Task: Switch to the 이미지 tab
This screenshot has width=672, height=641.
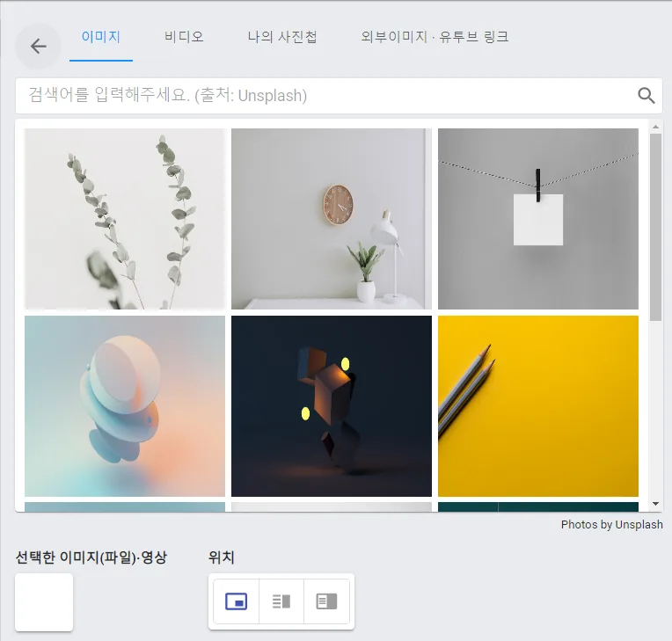Action: [101, 37]
